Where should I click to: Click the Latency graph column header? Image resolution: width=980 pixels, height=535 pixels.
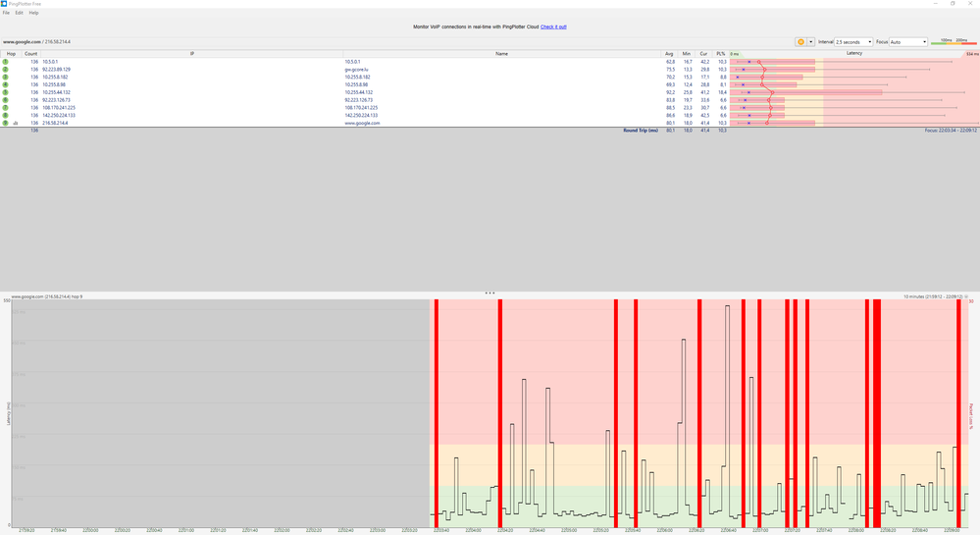pos(853,54)
